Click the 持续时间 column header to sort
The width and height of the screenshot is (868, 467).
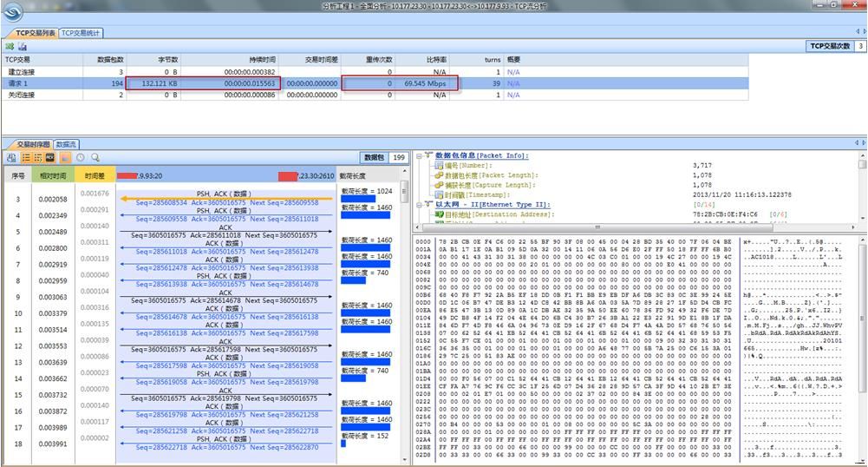pyautogui.click(x=259, y=59)
